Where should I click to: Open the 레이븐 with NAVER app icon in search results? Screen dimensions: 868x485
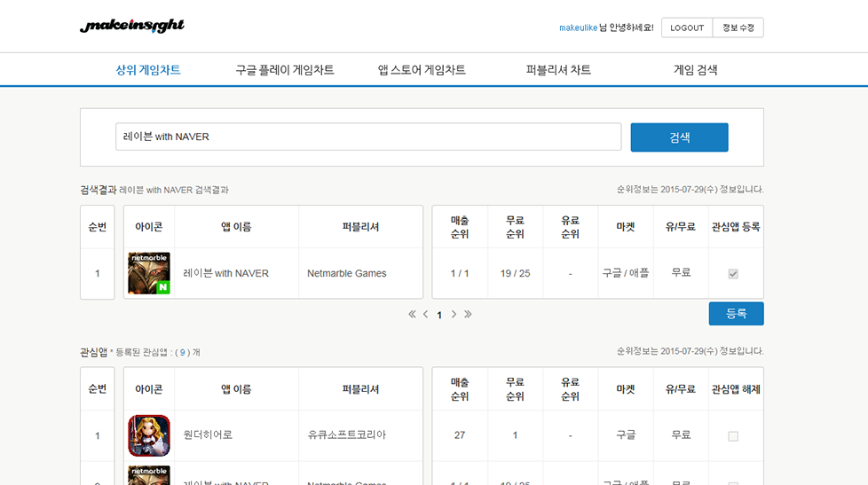coord(149,273)
